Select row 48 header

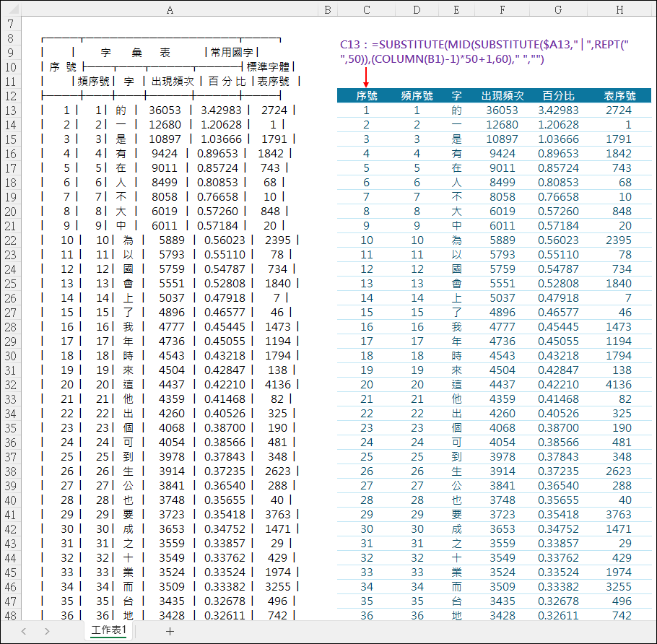11,616
